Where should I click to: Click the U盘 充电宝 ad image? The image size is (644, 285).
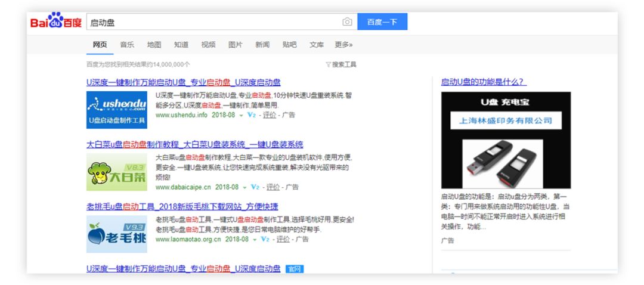click(506, 140)
